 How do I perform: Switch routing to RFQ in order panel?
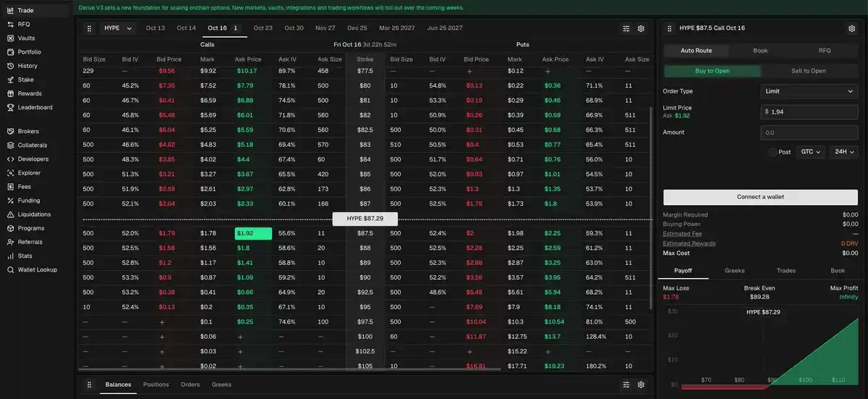click(x=825, y=51)
